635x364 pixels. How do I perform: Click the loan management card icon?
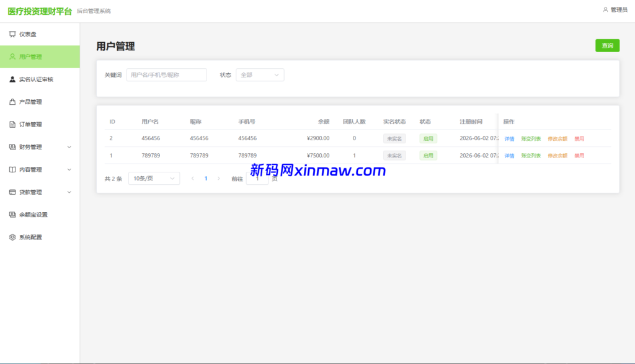[x=12, y=192]
